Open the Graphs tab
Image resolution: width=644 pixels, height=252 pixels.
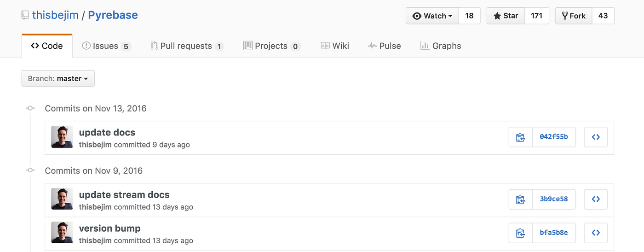(x=440, y=46)
